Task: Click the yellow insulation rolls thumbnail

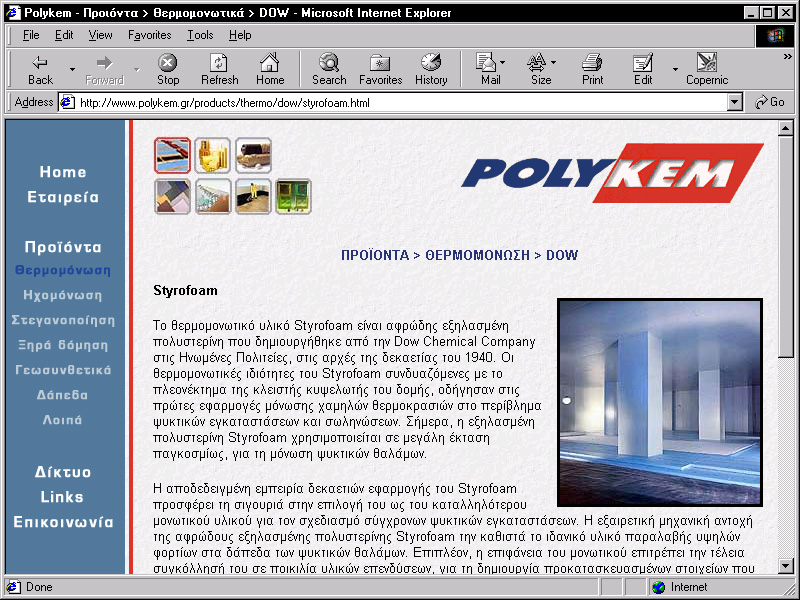Action: (212, 155)
